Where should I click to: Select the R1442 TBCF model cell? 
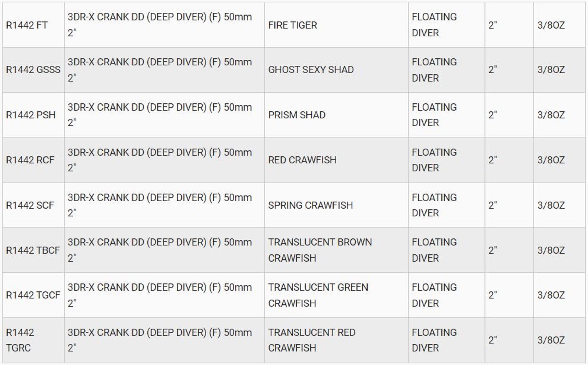tap(33, 250)
